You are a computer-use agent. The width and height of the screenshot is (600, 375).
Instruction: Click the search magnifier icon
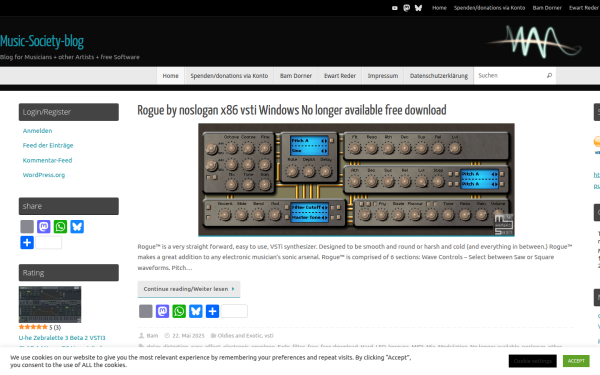point(549,76)
